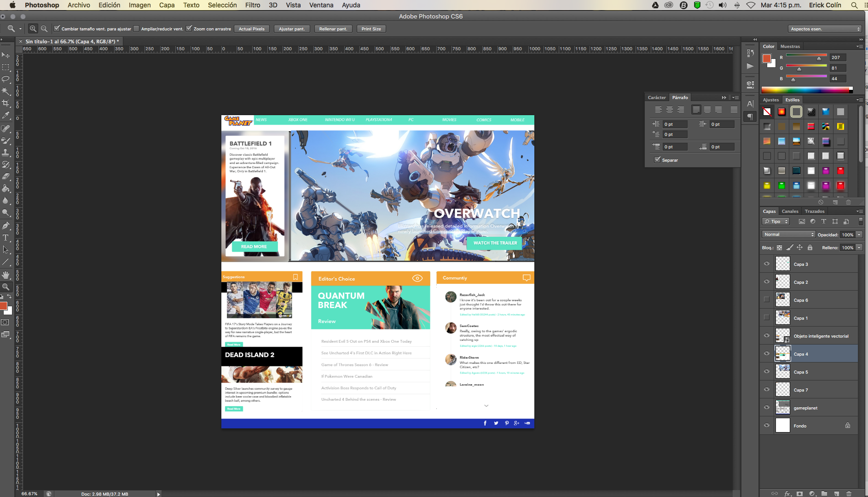Select the Clone Stamp tool

(x=6, y=152)
